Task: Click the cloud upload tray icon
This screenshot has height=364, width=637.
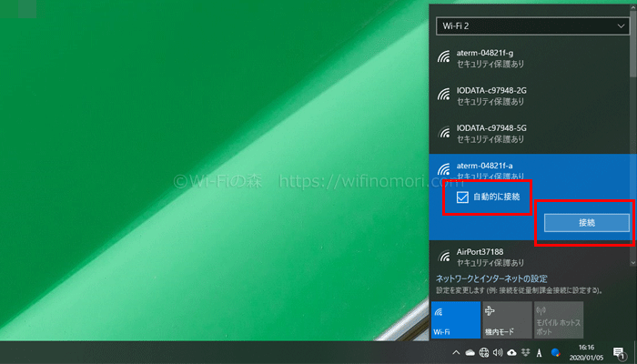Action: (x=511, y=352)
